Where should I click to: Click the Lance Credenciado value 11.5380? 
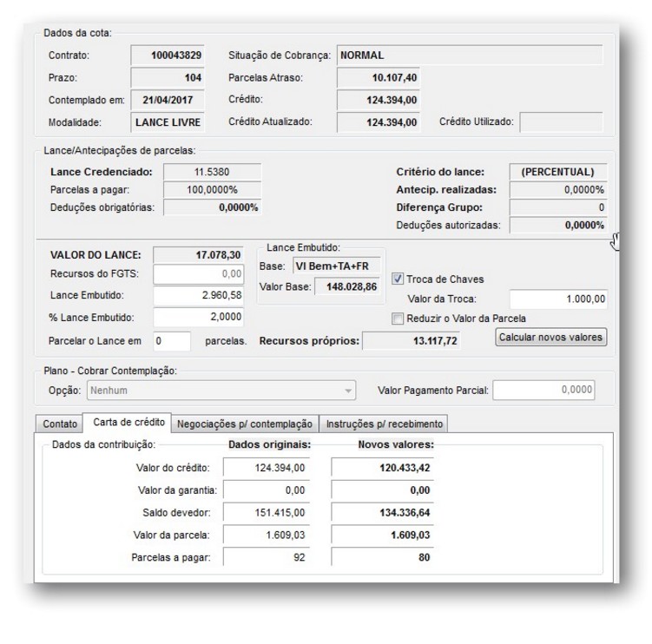tap(212, 172)
